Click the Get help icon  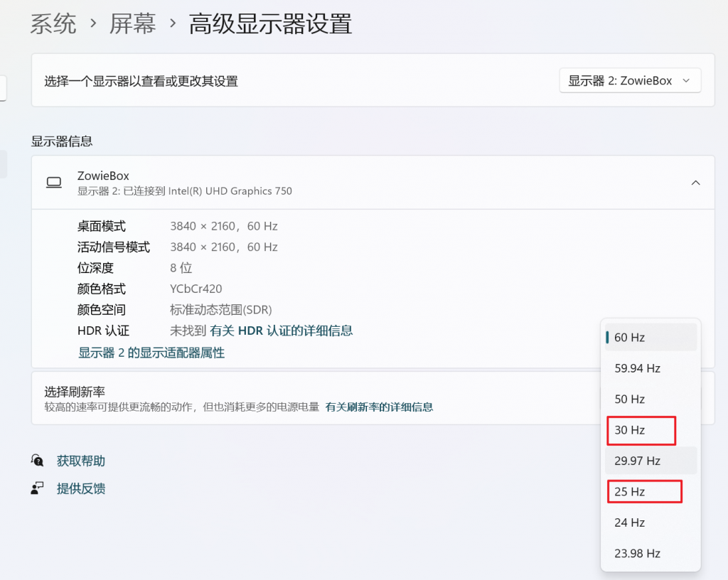click(37, 461)
